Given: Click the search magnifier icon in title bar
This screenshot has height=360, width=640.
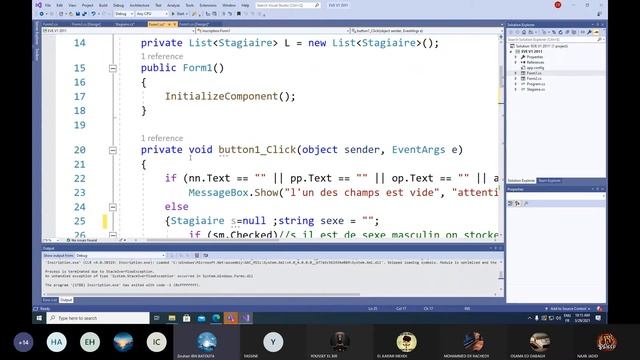Looking at the screenshot, I should pos(317,5).
